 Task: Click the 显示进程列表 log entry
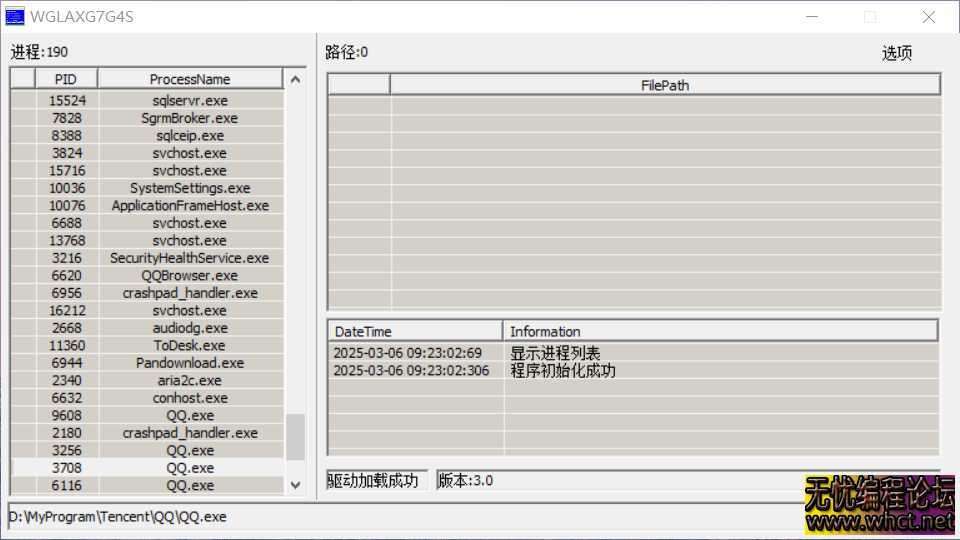(555, 353)
